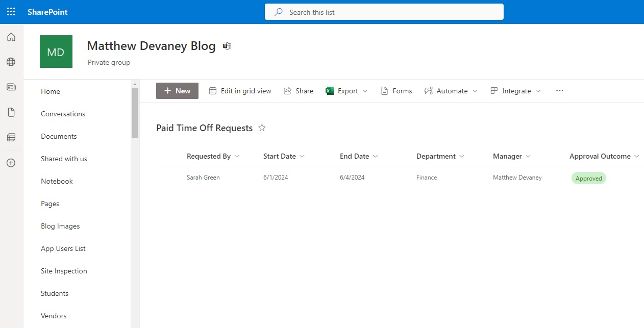This screenshot has width=644, height=328.
Task: Open My files page icon
Action: (x=11, y=112)
